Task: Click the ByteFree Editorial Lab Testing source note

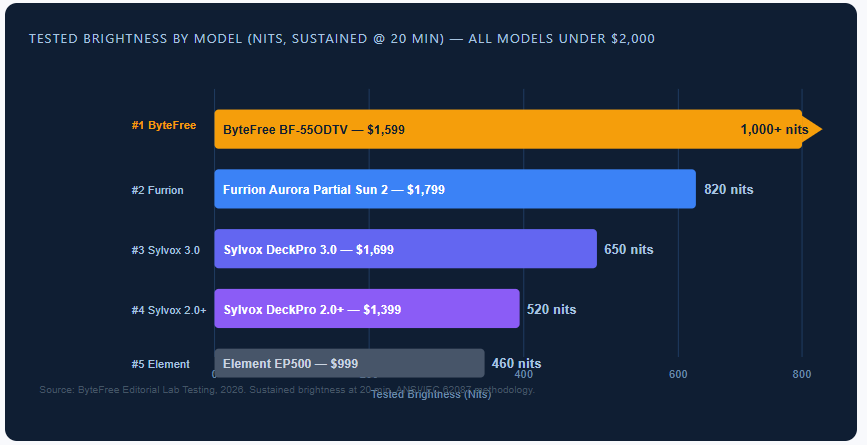Action: coord(286,390)
